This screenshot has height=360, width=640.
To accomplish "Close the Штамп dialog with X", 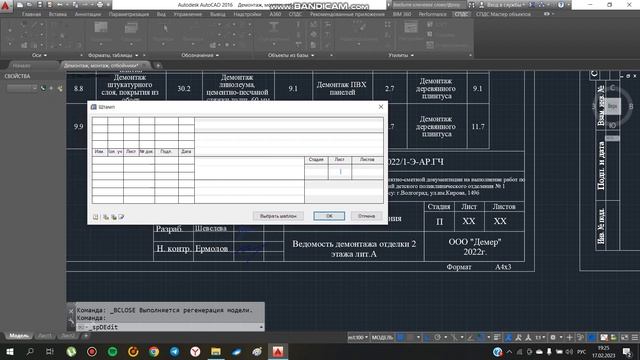I will (x=381, y=107).
